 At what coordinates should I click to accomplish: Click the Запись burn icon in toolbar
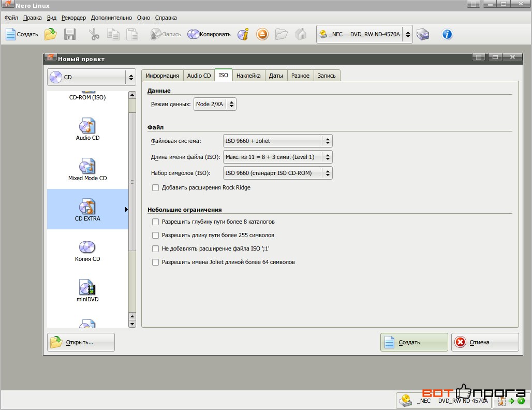point(156,34)
